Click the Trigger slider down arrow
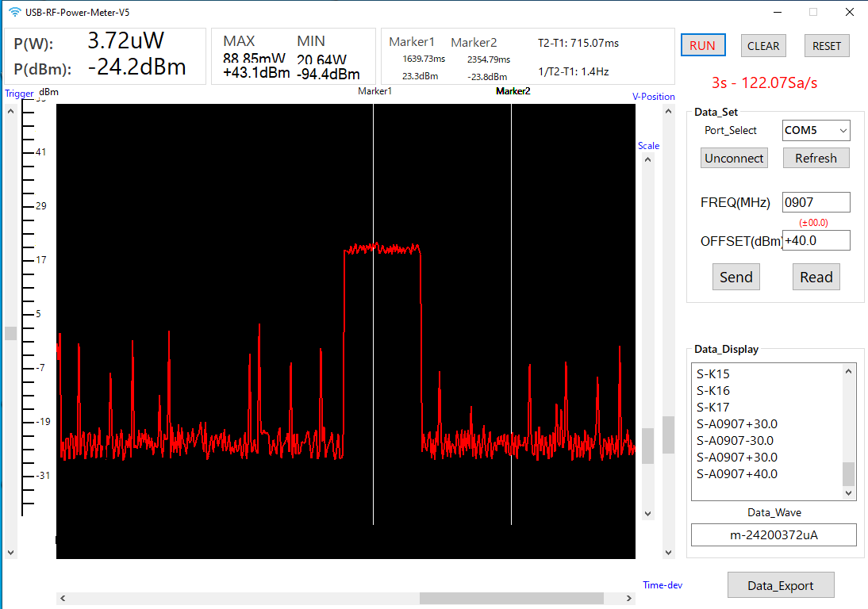 tap(10, 552)
